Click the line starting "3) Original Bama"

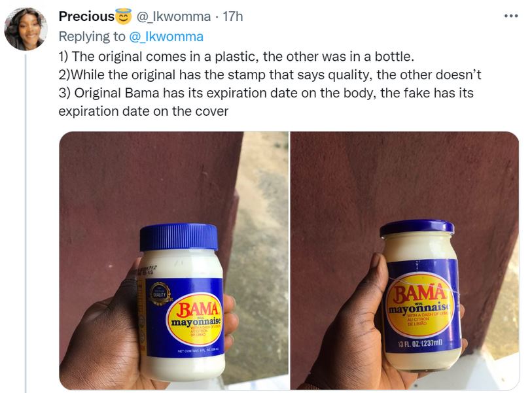pos(265,92)
